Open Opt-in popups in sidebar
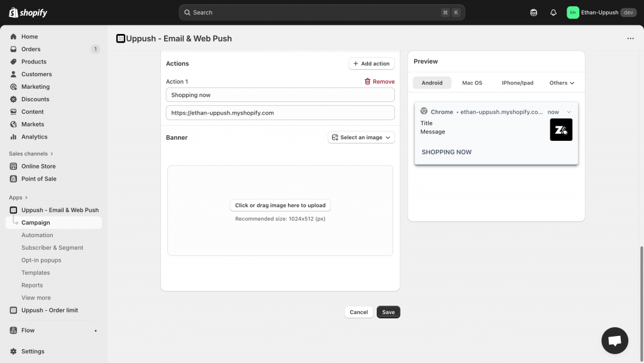The height and width of the screenshot is (363, 644). [x=42, y=260]
